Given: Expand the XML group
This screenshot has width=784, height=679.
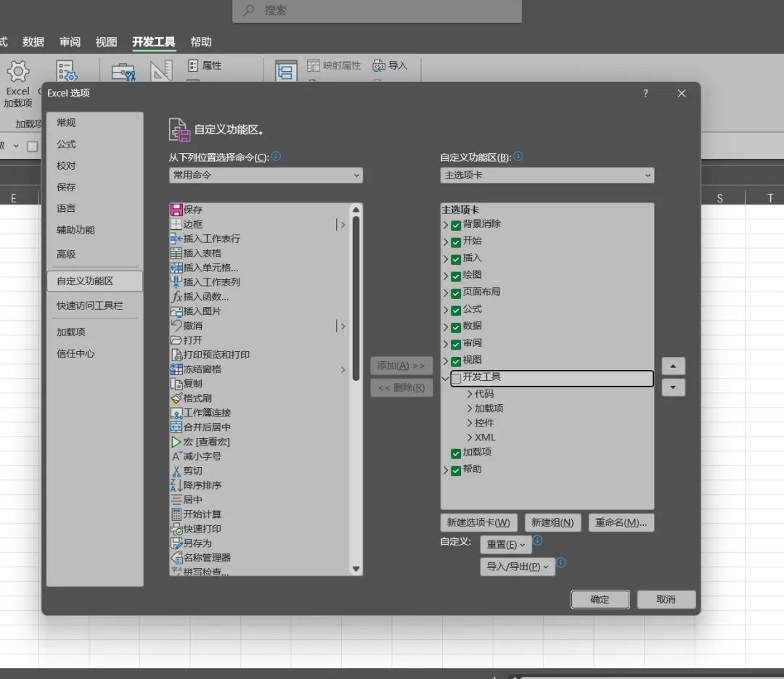Looking at the screenshot, I should pos(470,437).
